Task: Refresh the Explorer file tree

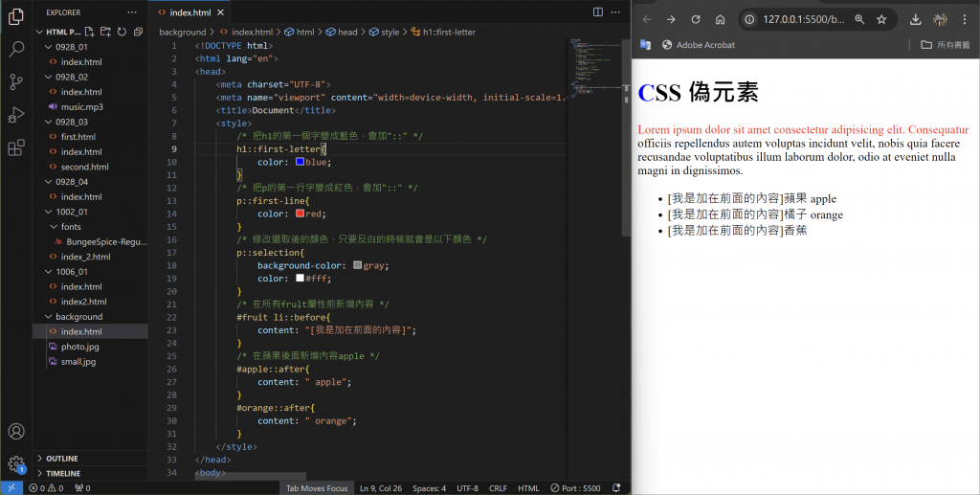Action: coord(122,32)
